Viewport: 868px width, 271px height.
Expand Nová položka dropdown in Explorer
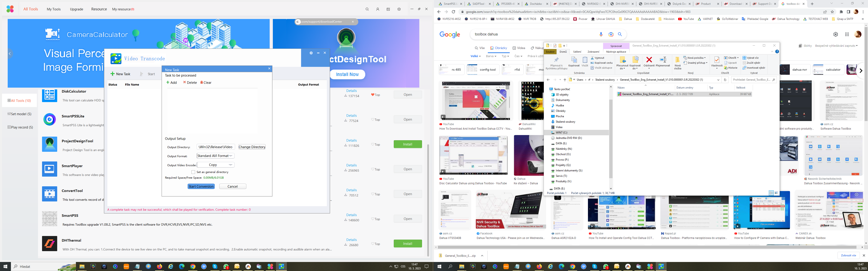click(x=694, y=58)
